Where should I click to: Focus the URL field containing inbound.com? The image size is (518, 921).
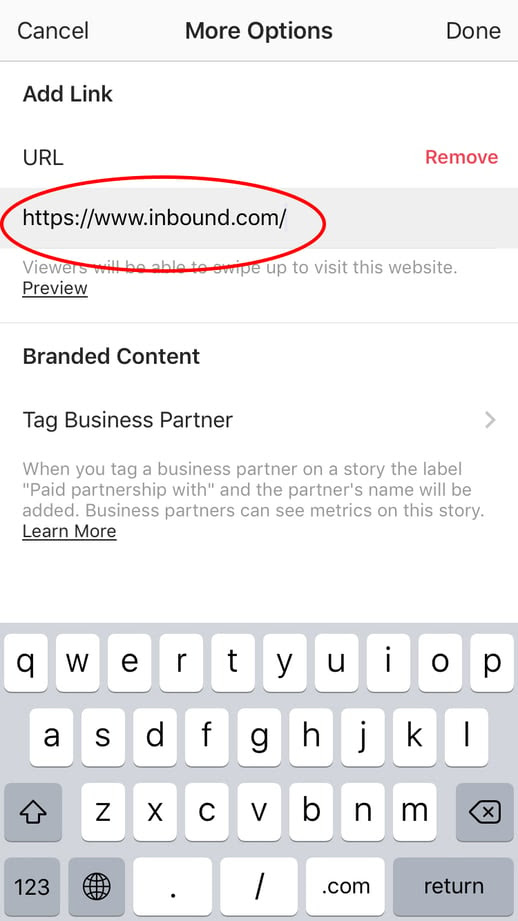pyautogui.click(x=259, y=218)
